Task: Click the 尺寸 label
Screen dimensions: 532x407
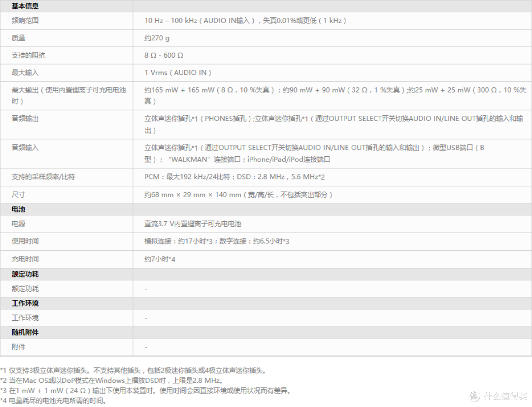Action: 18,195
